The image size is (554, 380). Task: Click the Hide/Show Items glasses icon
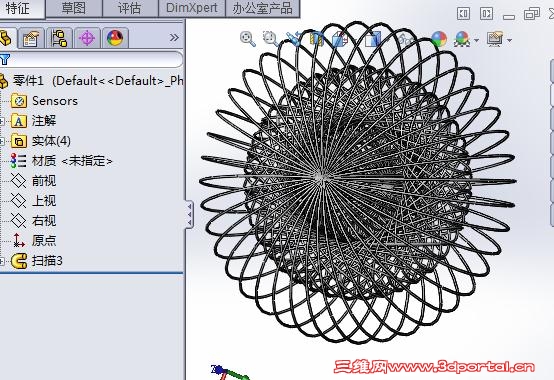405,39
